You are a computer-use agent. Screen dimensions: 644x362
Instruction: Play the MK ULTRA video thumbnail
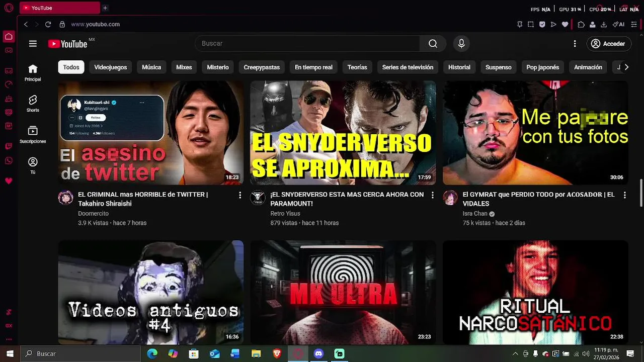[x=343, y=293]
